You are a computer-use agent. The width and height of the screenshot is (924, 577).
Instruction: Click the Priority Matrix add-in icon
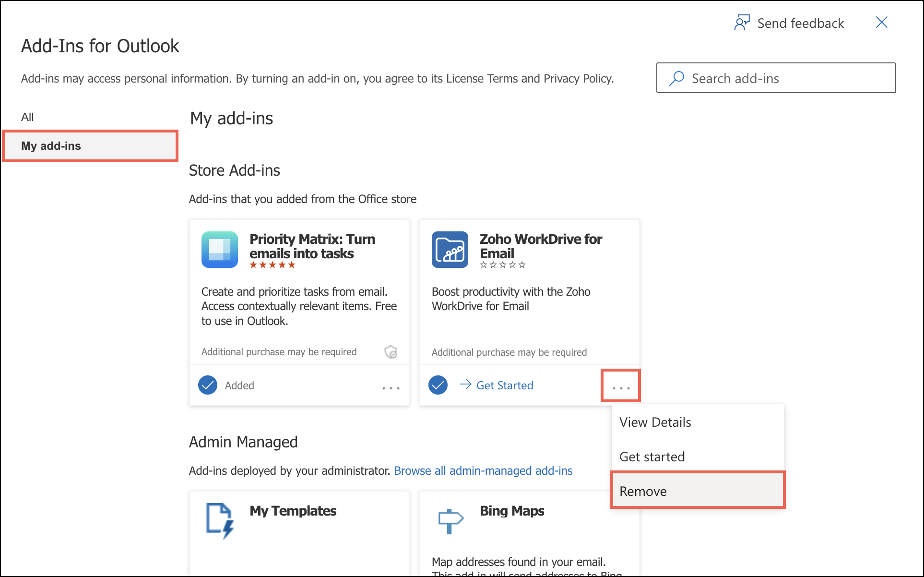(219, 250)
